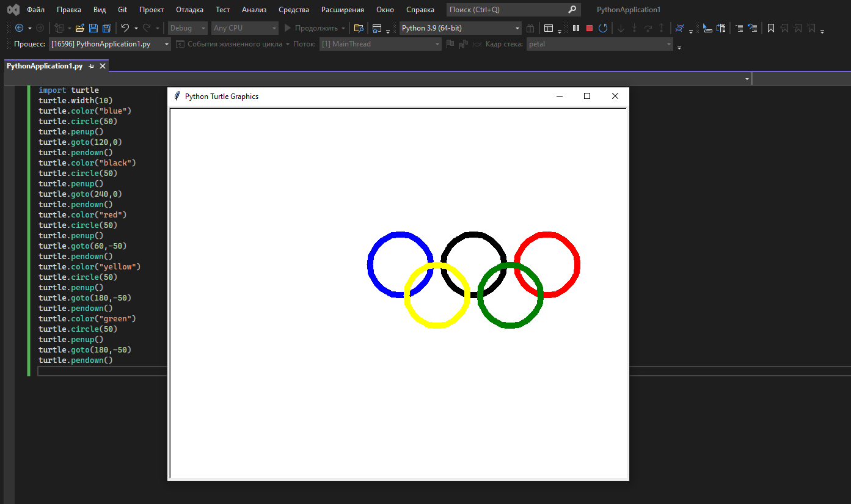This screenshot has height=504, width=851.
Task: Click the browser window icon after Find in Files
Action: point(377,28)
